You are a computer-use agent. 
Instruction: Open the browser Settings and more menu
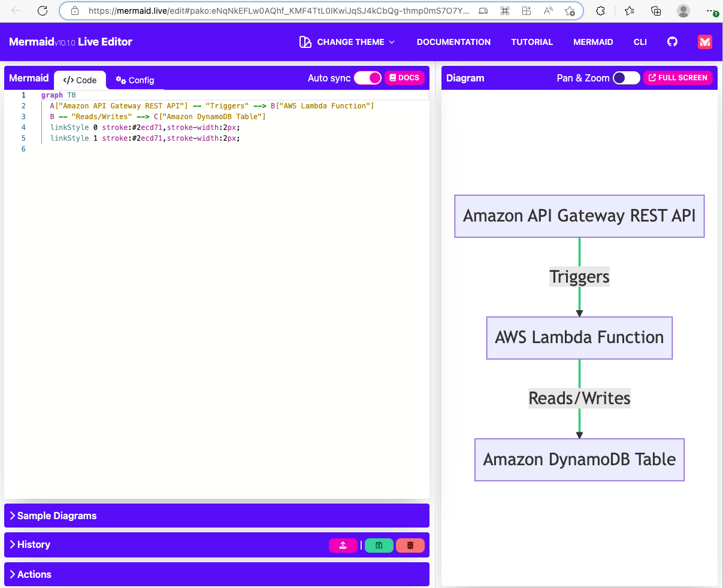pyautogui.click(x=711, y=11)
